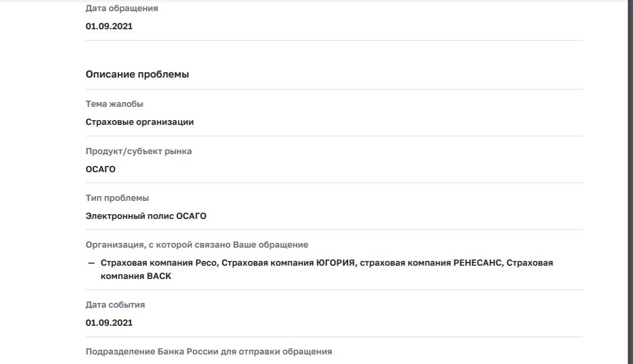The width and height of the screenshot is (633, 364).
Task: Click the vertical scrollbar on the right edge
Action: (630, 182)
